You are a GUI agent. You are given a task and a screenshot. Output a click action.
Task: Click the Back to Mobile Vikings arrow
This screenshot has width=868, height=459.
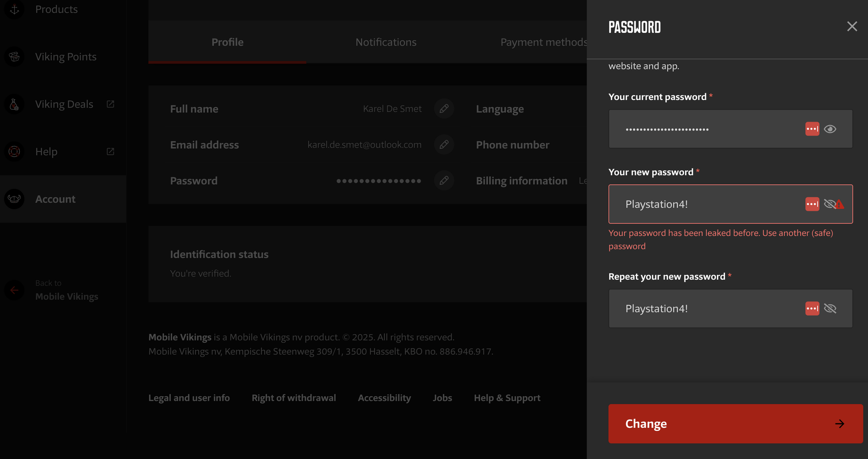point(14,290)
